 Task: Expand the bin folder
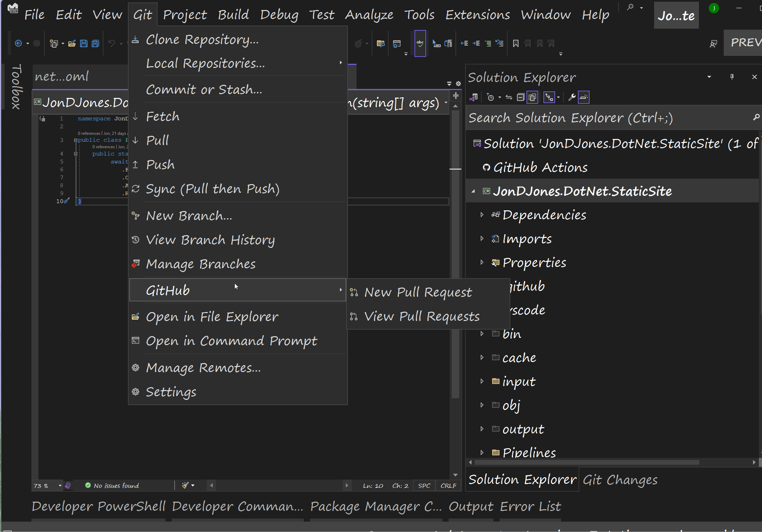click(482, 334)
